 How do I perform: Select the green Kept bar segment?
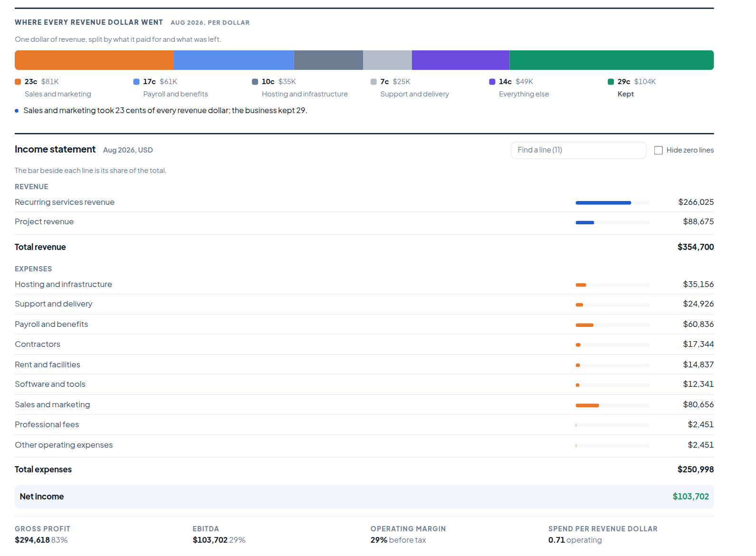coord(612,60)
